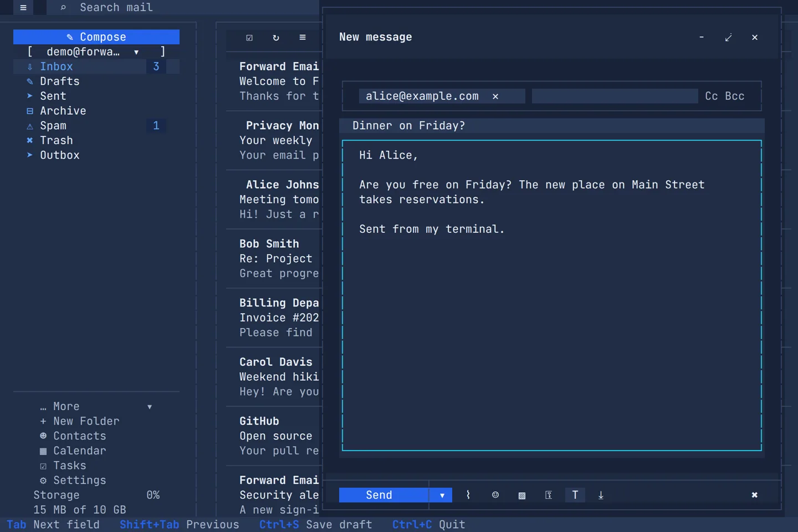
Task: Expand the More section in sidebar
Action: click(96, 406)
